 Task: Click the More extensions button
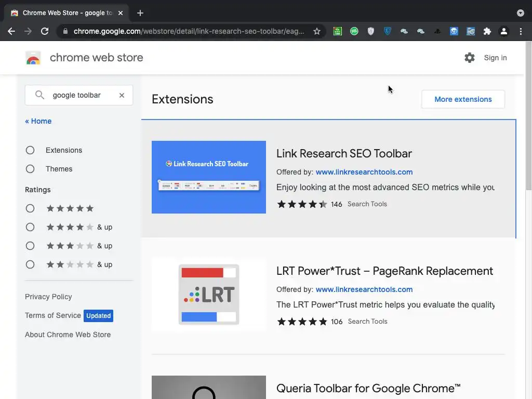463,99
